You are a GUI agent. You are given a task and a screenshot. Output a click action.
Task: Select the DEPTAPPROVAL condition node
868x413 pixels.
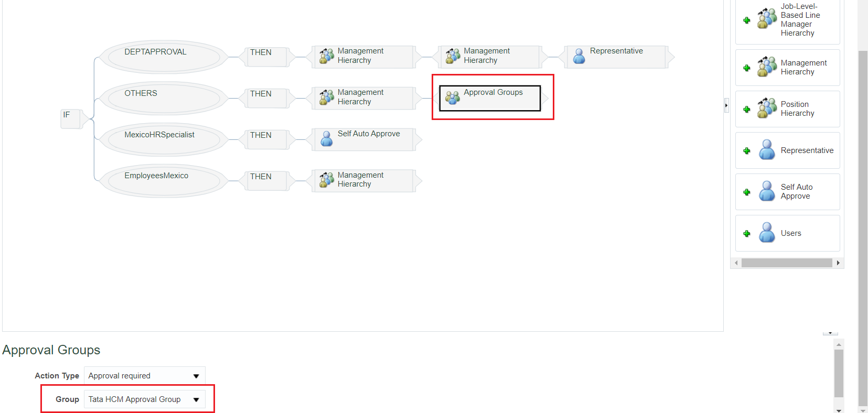pyautogui.click(x=164, y=57)
